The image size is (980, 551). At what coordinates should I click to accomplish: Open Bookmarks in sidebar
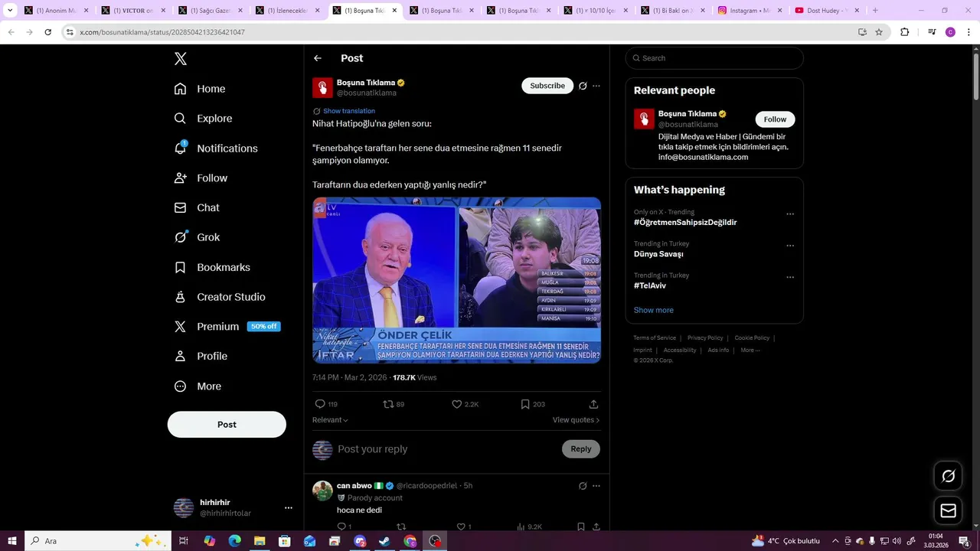click(x=212, y=267)
